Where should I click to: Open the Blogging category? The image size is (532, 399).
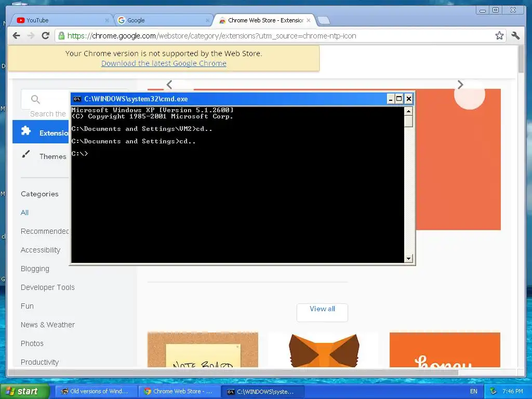pyautogui.click(x=35, y=269)
